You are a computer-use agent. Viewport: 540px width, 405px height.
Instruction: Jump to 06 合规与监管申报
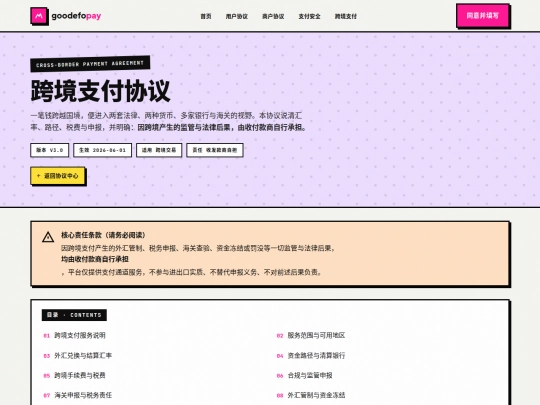pos(304,375)
